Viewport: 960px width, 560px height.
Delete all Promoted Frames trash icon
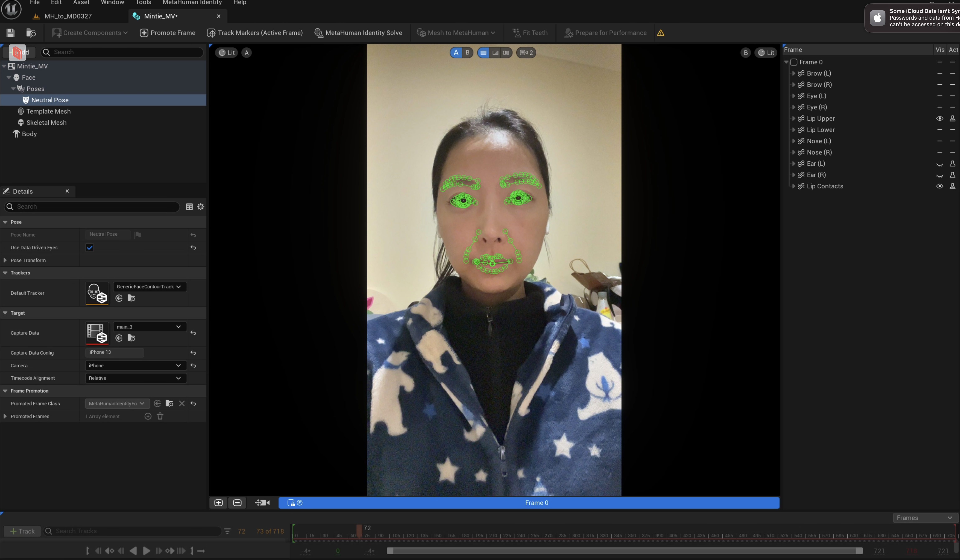160,416
